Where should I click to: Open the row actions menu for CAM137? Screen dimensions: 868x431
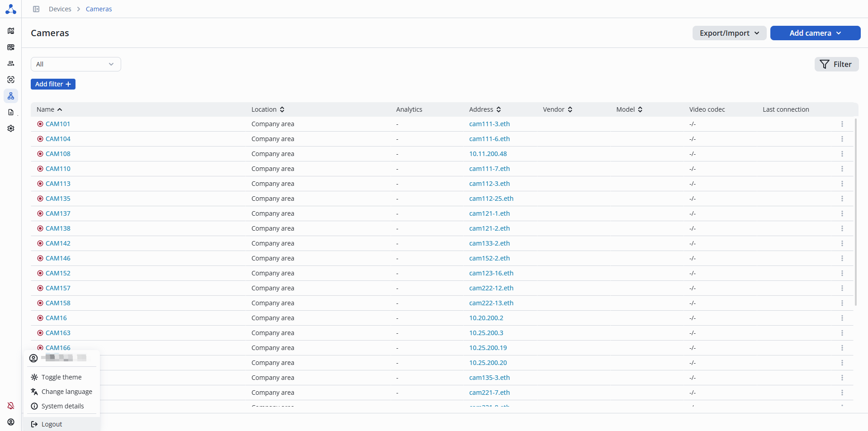pyautogui.click(x=842, y=213)
